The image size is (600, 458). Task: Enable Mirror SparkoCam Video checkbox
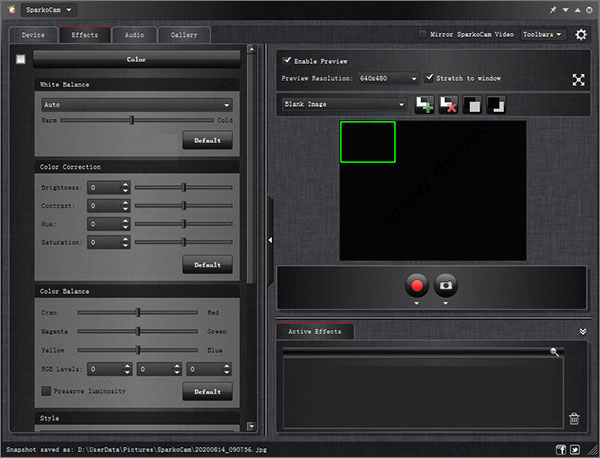422,34
